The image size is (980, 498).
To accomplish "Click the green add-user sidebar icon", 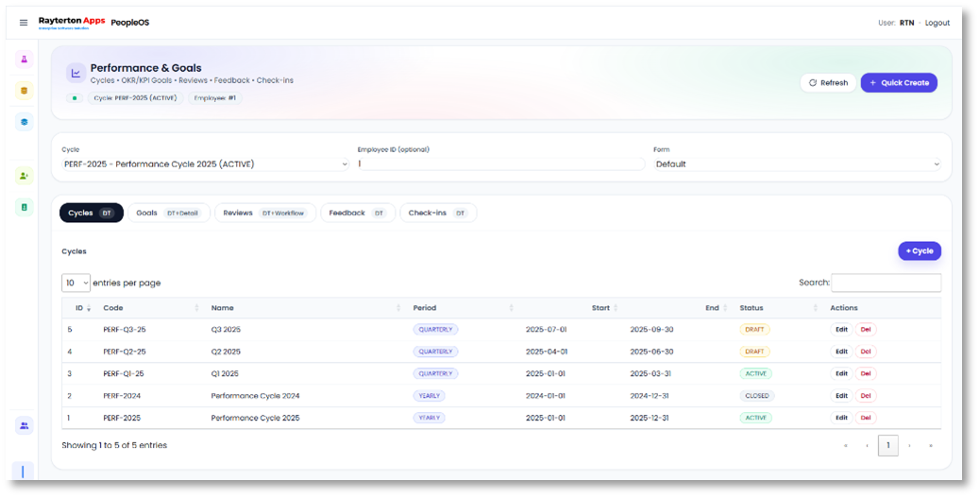I will tap(24, 176).
